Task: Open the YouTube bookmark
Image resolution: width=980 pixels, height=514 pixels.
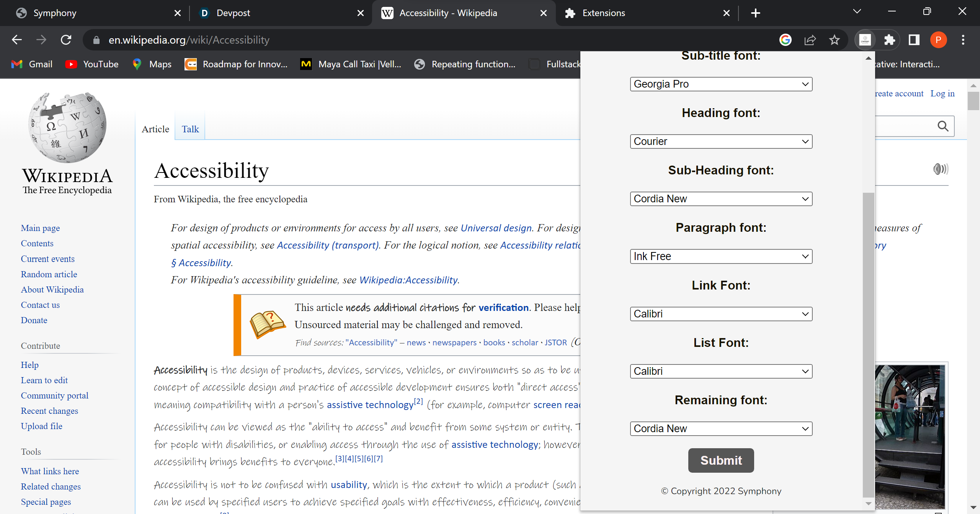Action: (92, 64)
